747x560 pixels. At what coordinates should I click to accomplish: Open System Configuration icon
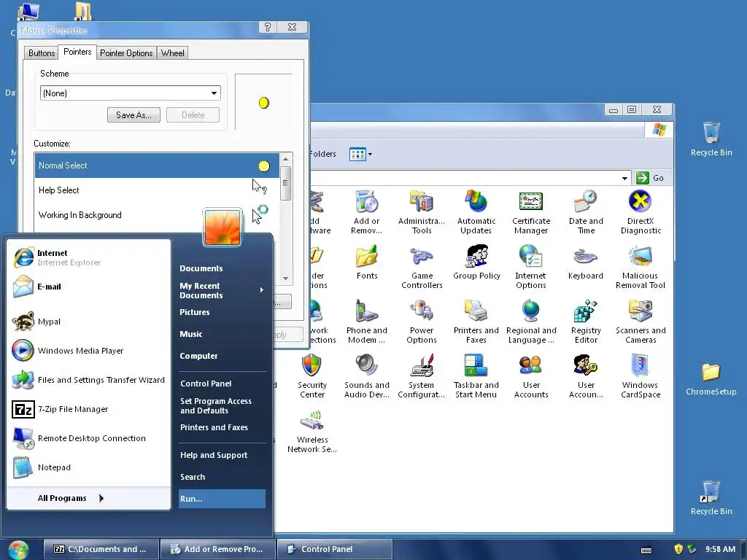pos(422,376)
